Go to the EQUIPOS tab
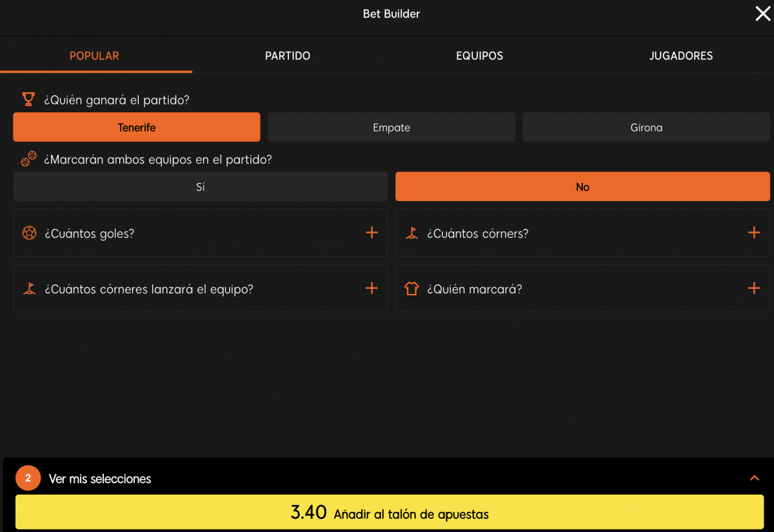 pos(479,56)
